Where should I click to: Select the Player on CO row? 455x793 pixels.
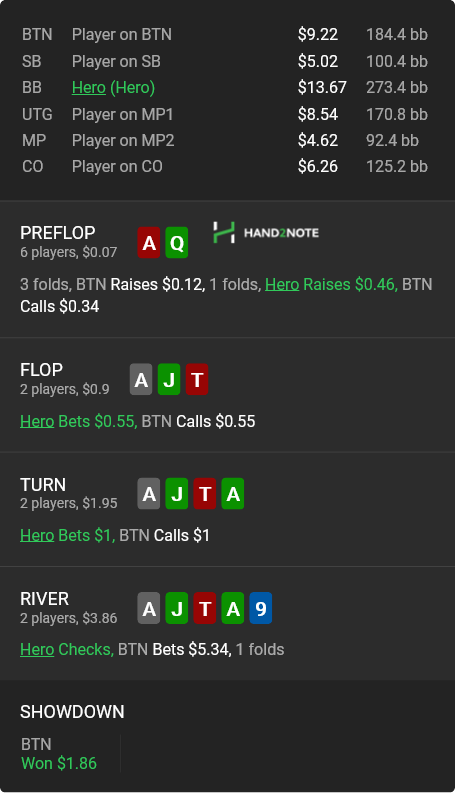225,166
